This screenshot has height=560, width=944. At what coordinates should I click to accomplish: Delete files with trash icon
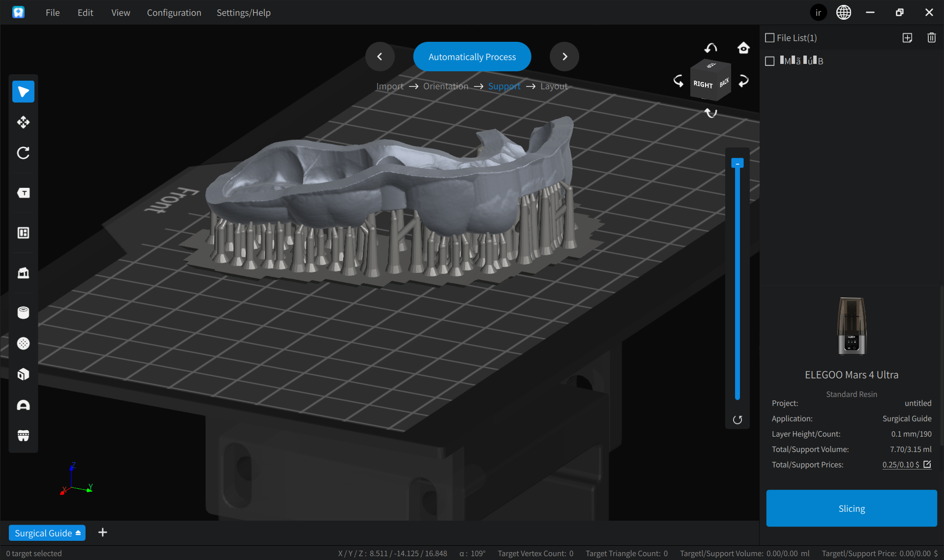coord(931,38)
